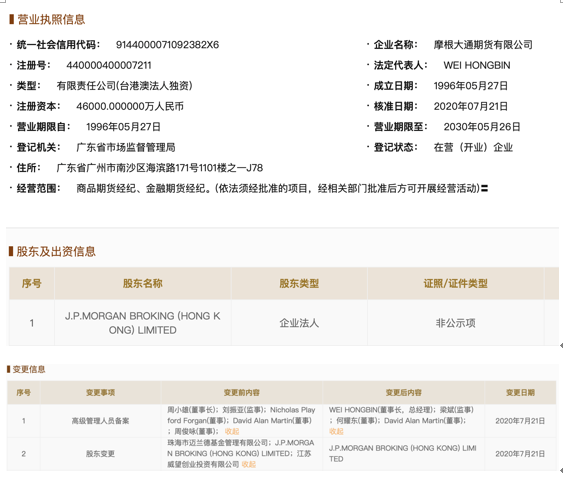Select 股东名称 column header

[143, 283]
